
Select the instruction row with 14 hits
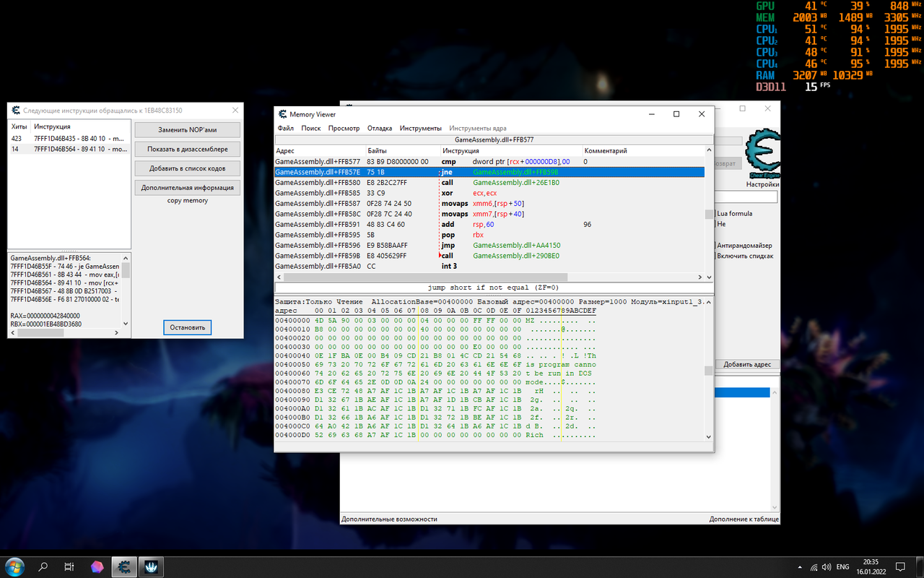click(x=69, y=149)
